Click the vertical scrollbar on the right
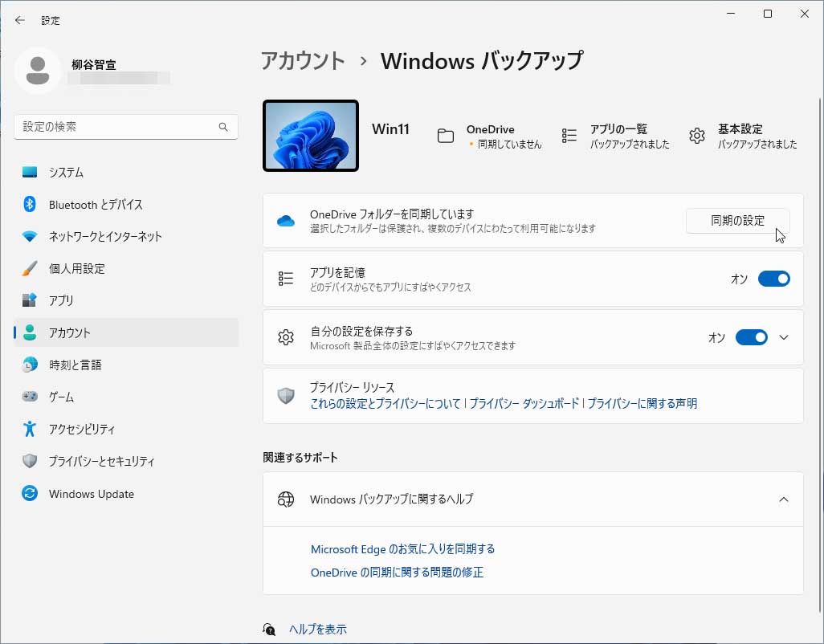The image size is (824, 644). pos(820,355)
